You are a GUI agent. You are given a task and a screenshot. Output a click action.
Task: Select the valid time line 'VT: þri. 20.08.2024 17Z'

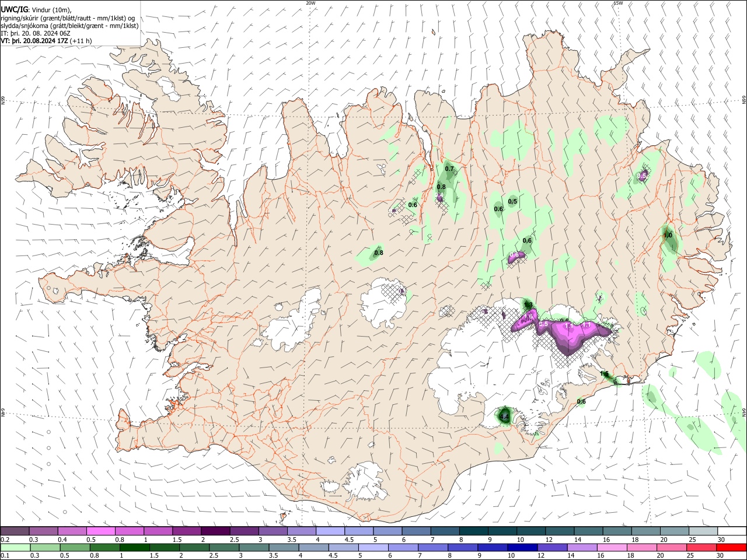(x=34, y=41)
